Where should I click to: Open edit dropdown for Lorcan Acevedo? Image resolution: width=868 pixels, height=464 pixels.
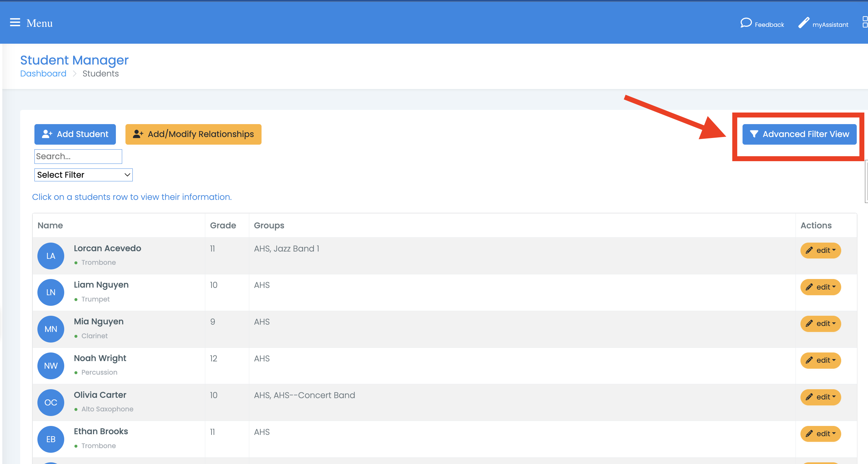[820, 250]
